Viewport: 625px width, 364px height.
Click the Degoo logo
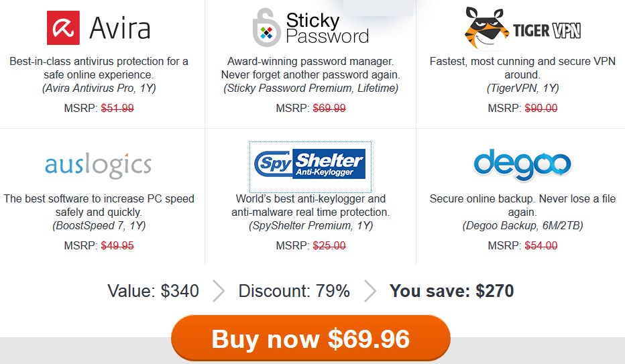pyautogui.click(x=522, y=165)
